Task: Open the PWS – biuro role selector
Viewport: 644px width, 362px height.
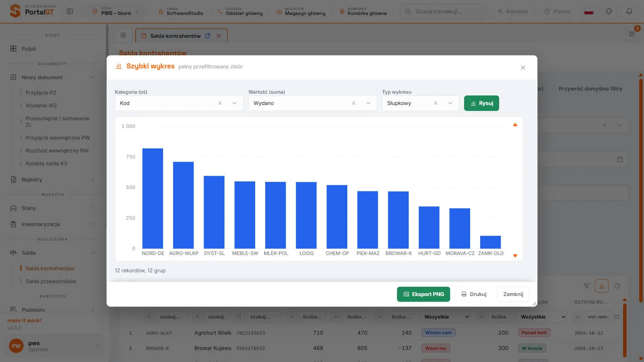Action: (x=116, y=11)
